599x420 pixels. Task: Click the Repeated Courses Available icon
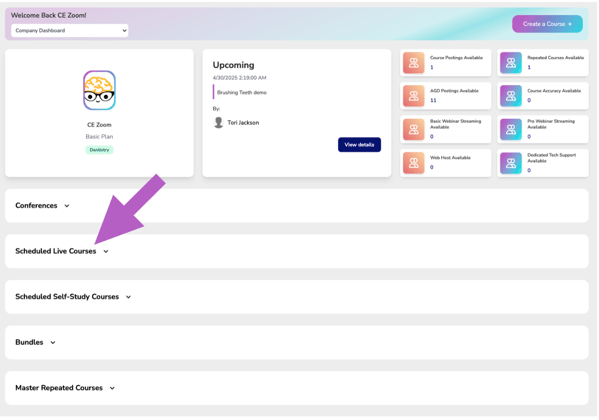pos(511,63)
